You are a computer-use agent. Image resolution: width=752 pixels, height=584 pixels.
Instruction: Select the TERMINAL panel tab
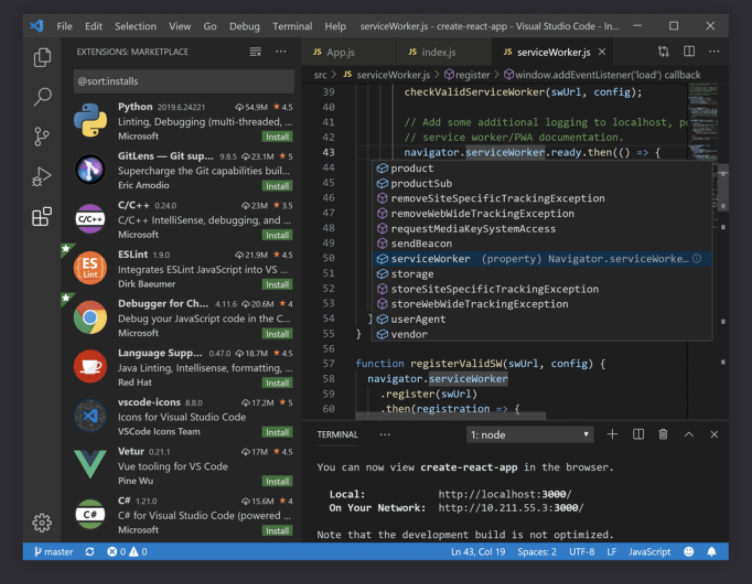click(337, 434)
